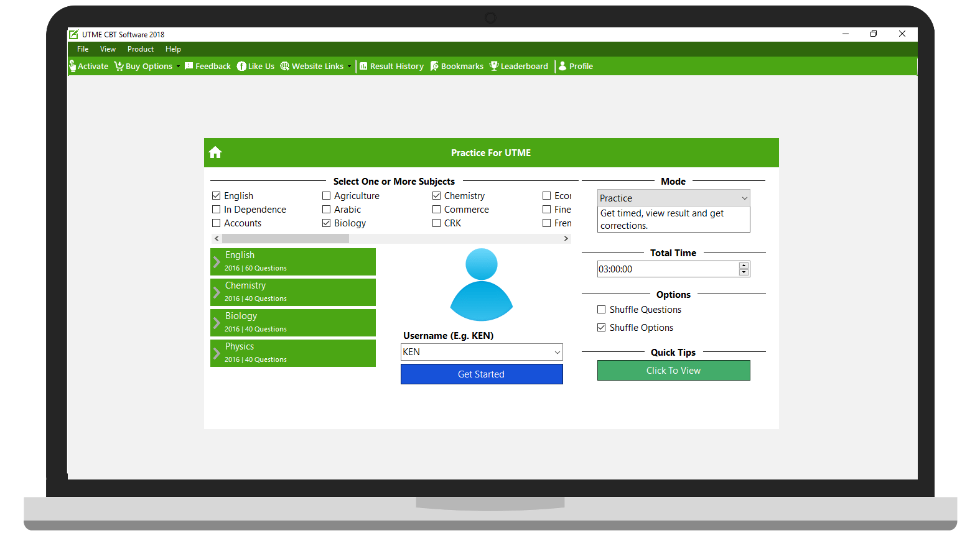Uncheck the Chemistry subject checkbox

click(x=437, y=196)
